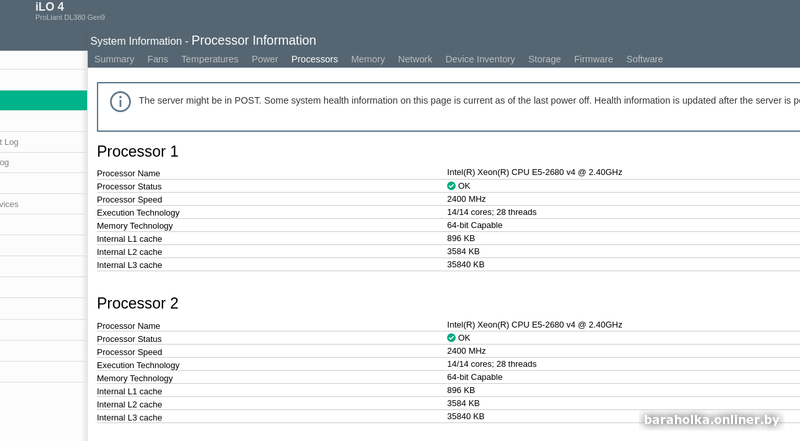Click the iLO 4 logo title
Image resolution: width=800 pixels, height=441 pixels.
coord(49,7)
